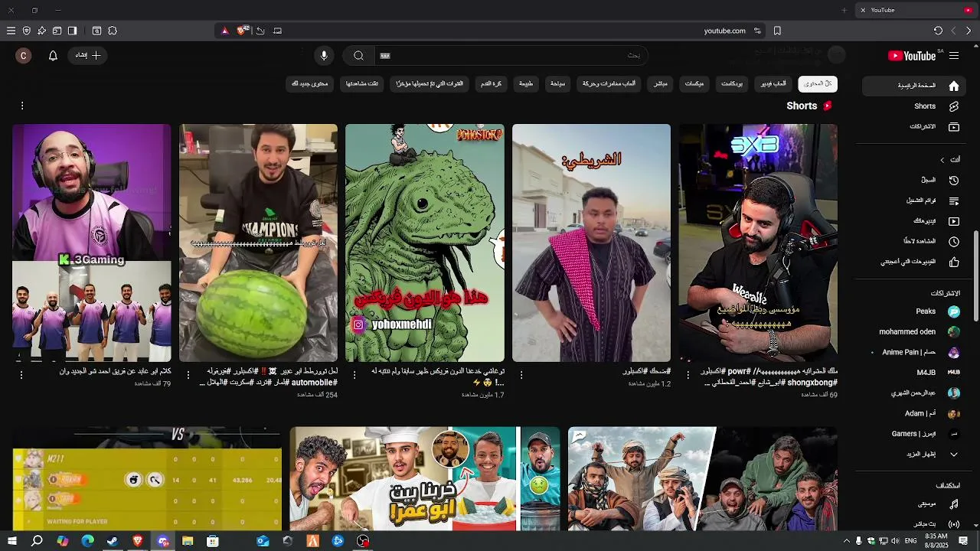Image resolution: width=980 pixels, height=551 pixels.
Task: Open Music (موسيقى) under Explore
Action: tap(913, 504)
